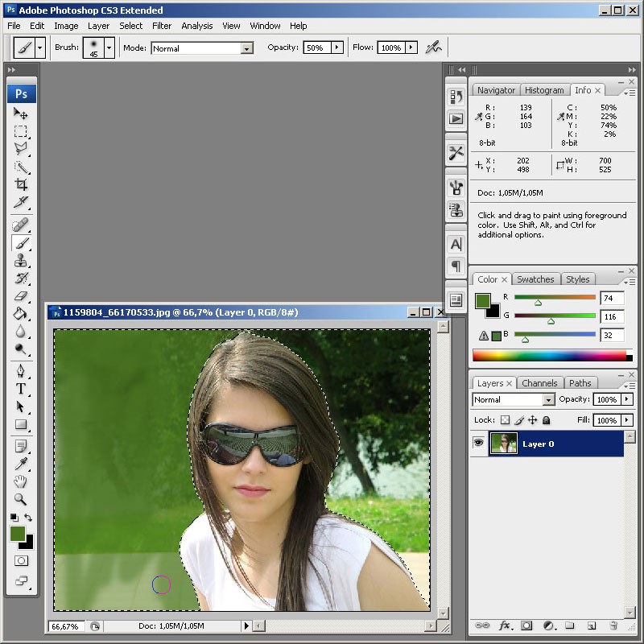
Task: Select the Move tool
Action: [21, 113]
